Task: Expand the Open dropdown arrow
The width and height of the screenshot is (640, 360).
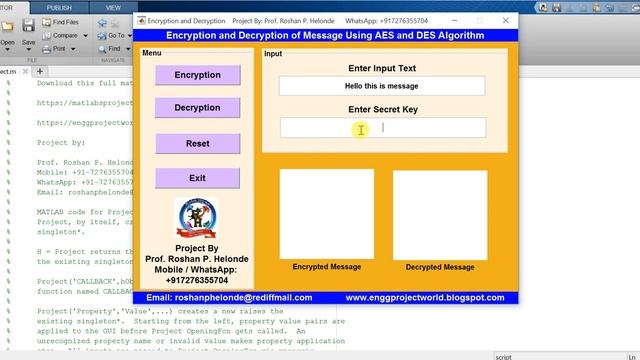Action: click(7, 49)
